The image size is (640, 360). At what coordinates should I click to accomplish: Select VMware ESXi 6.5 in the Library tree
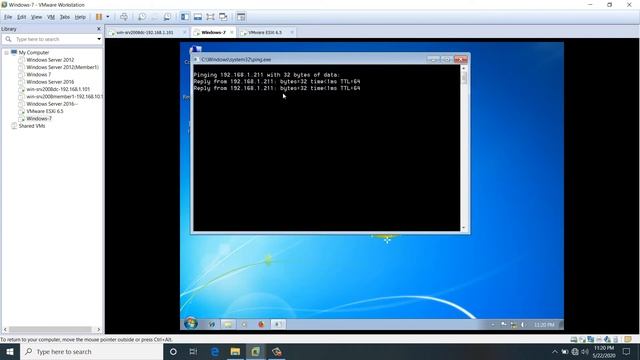tap(44, 111)
